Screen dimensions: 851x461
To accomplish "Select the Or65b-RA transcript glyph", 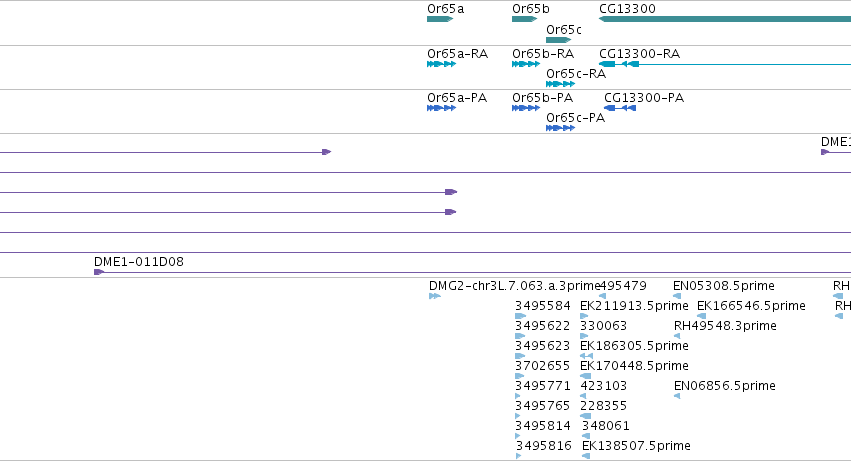I will pyautogui.click(x=526, y=64).
